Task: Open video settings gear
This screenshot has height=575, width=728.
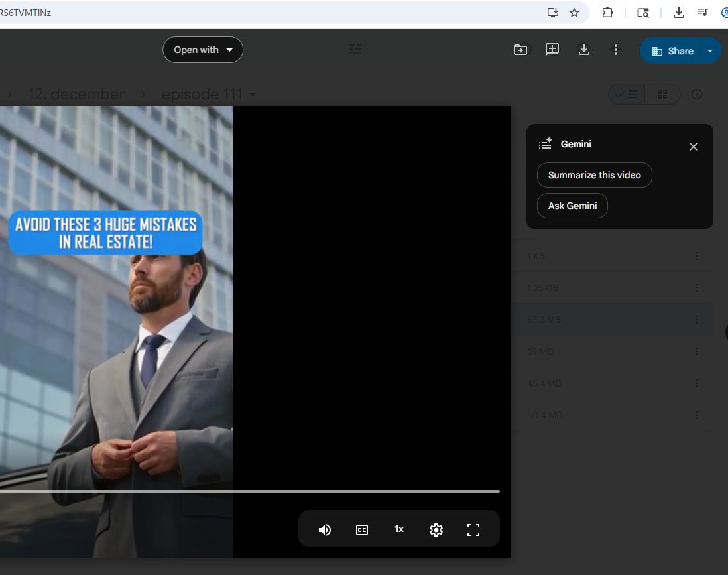Action: (436, 530)
